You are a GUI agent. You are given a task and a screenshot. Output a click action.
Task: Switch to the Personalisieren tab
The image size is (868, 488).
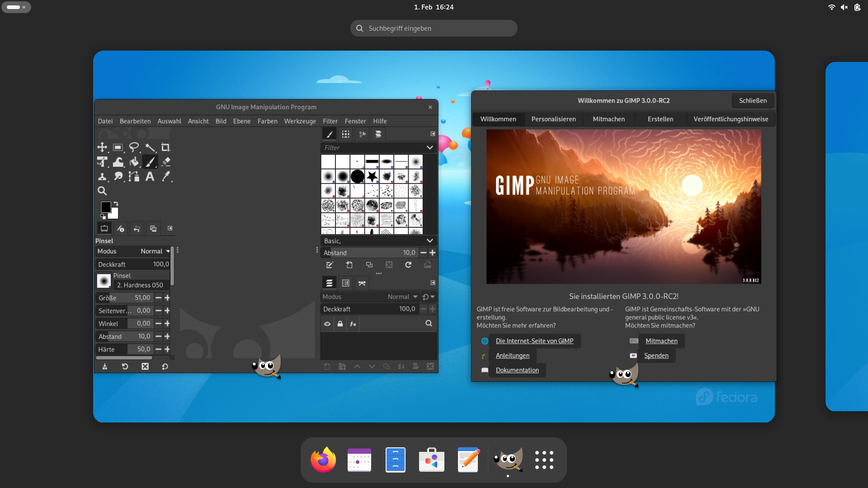553,119
